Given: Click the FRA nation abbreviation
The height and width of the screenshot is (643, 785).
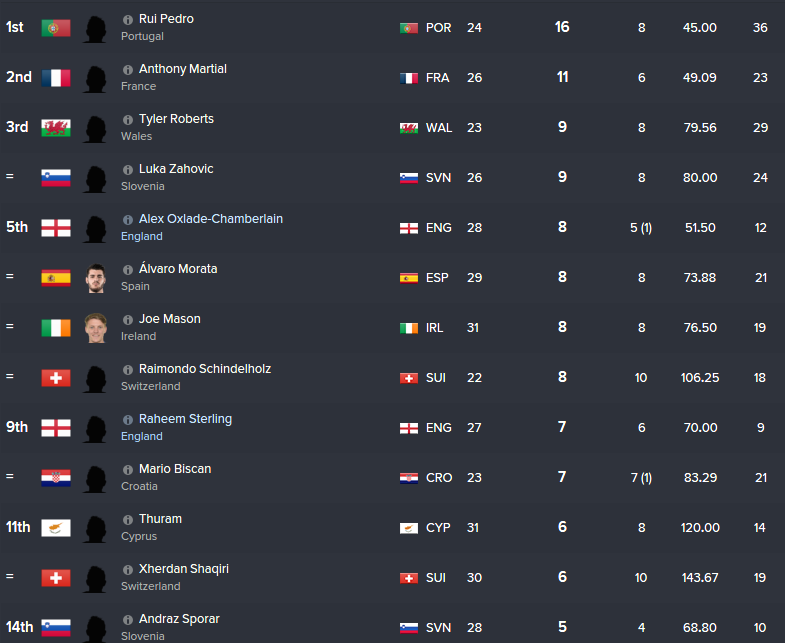Looking at the screenshot, I should coord(438,78).
